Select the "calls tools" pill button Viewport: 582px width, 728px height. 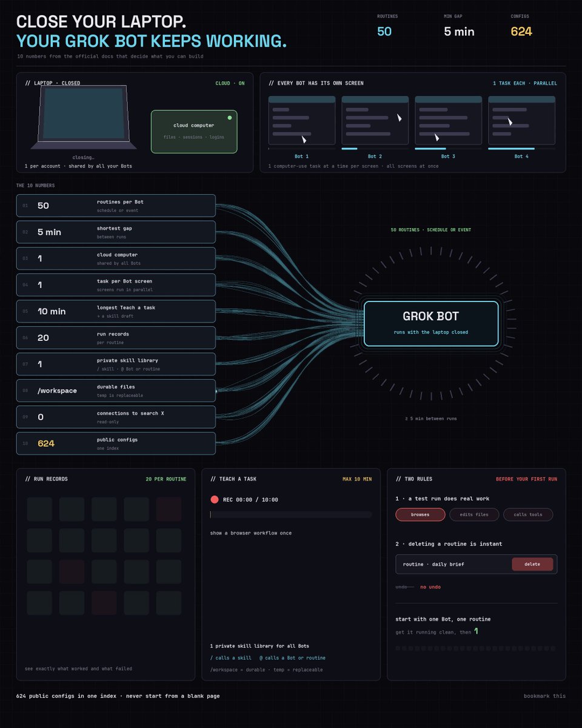click(x=528, y=514)
